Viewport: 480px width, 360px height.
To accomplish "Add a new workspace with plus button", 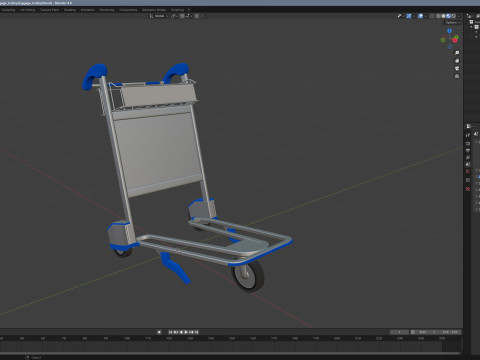I will (189, 10).
